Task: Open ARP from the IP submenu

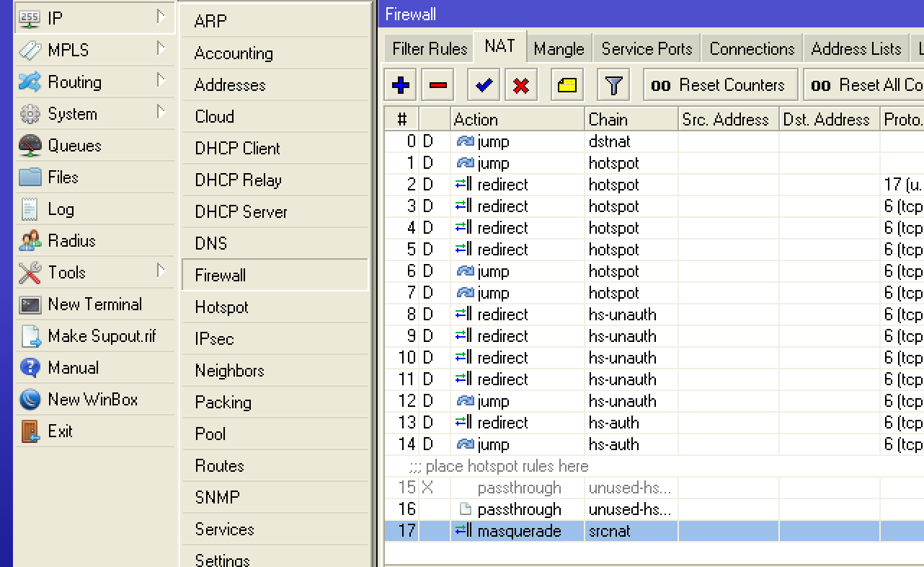Action: pos(274,22)
